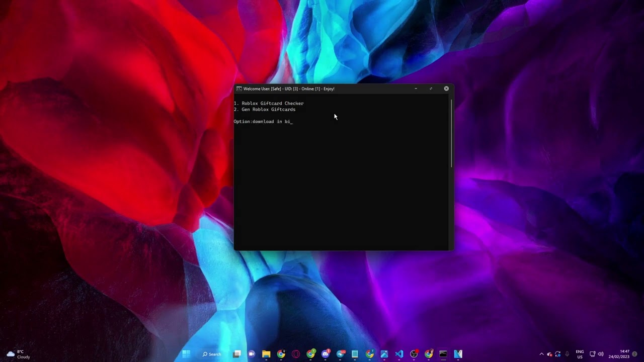Change the ENG US input language

click(x=580, y=354)
